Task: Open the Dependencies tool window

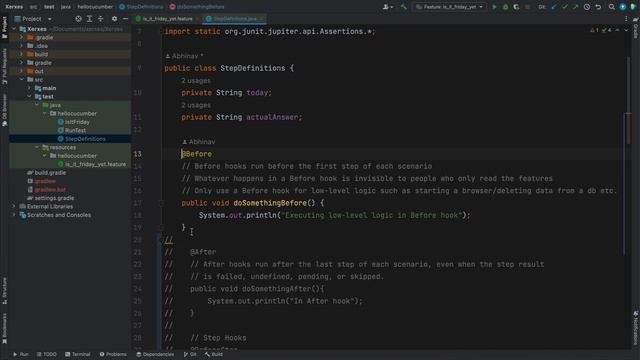Action: pos(155,354)
